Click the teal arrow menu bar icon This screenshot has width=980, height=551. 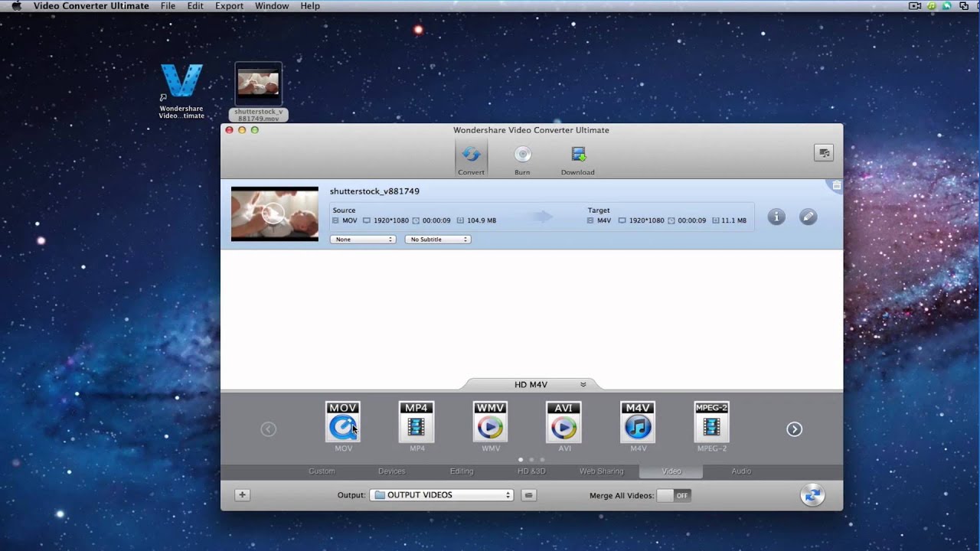[947, 6]
